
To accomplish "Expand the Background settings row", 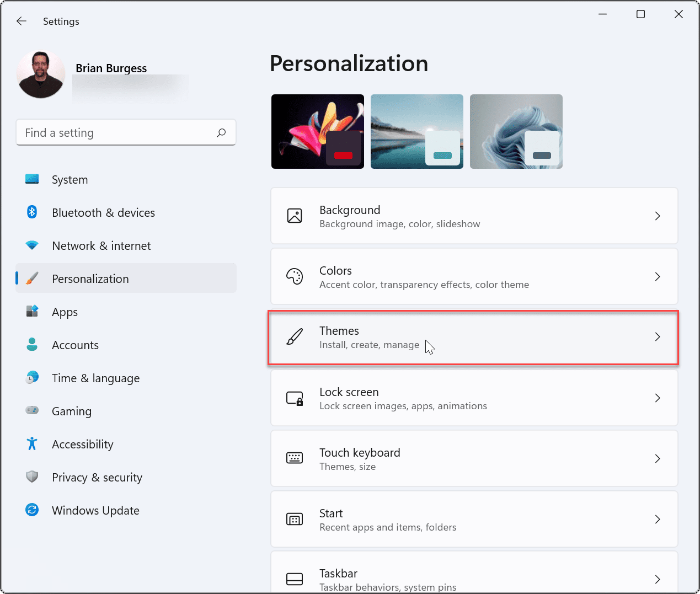I will pos(473,216).
